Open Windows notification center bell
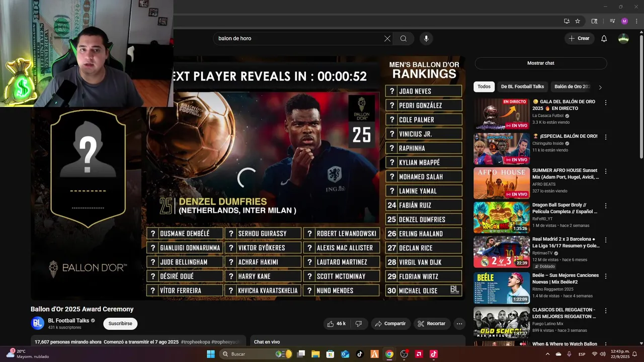 click(x=634, y=354)
